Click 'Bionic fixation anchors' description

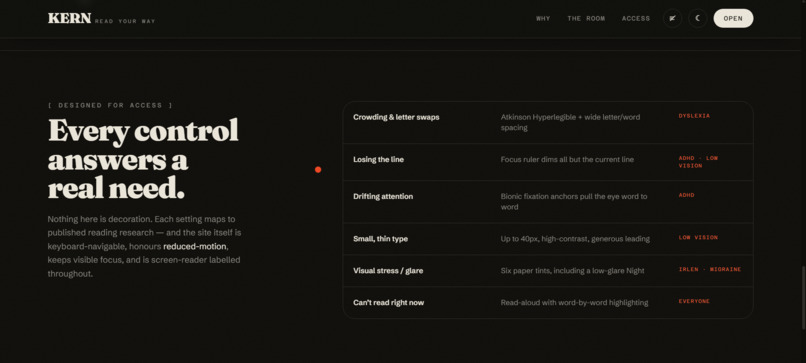coord(574,202)
